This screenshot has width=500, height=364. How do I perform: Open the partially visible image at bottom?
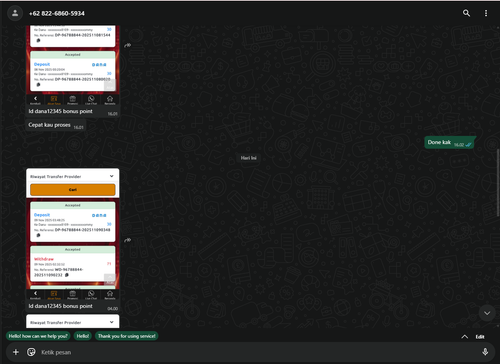(73, 322)
